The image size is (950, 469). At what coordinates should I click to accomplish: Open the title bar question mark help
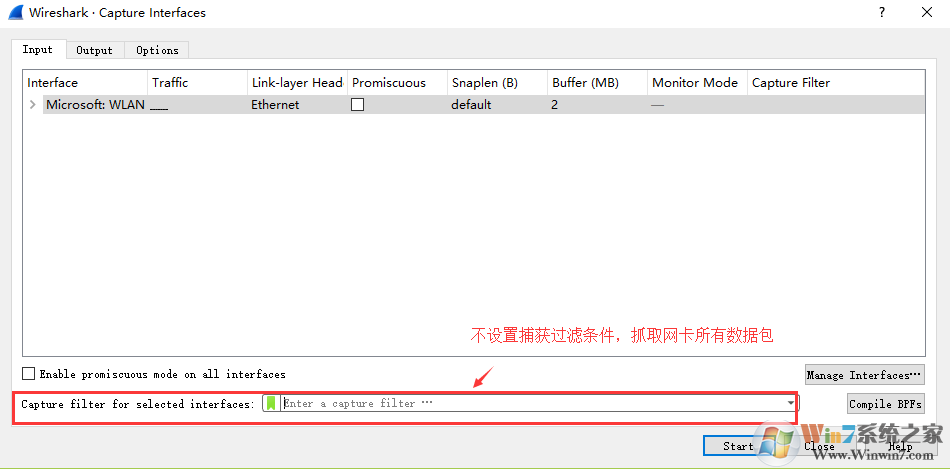click(882, 12)
